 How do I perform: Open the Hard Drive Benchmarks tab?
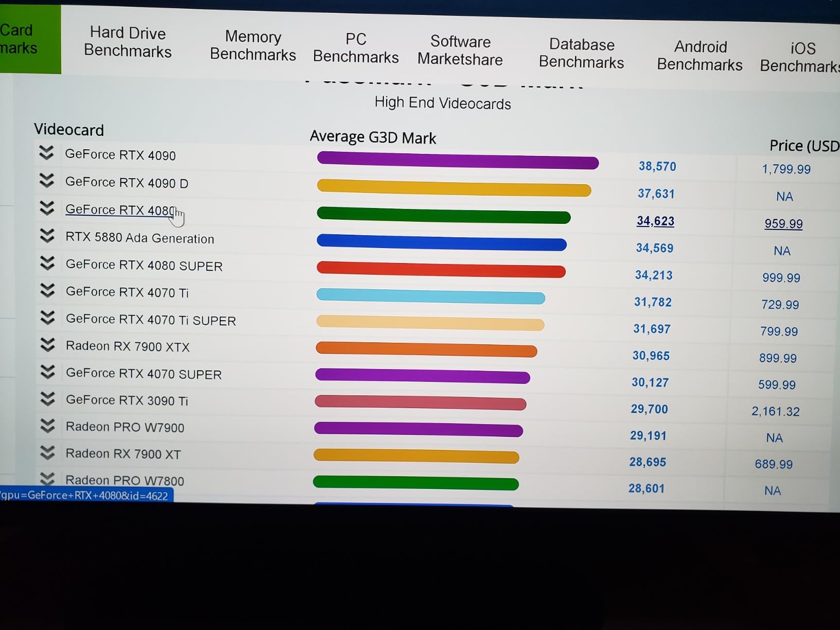click(128, 42)
